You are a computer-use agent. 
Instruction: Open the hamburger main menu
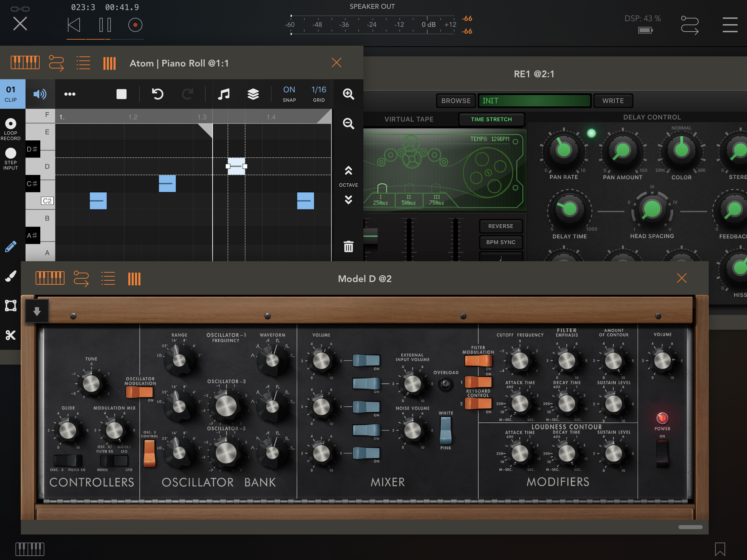pos(730,25)
